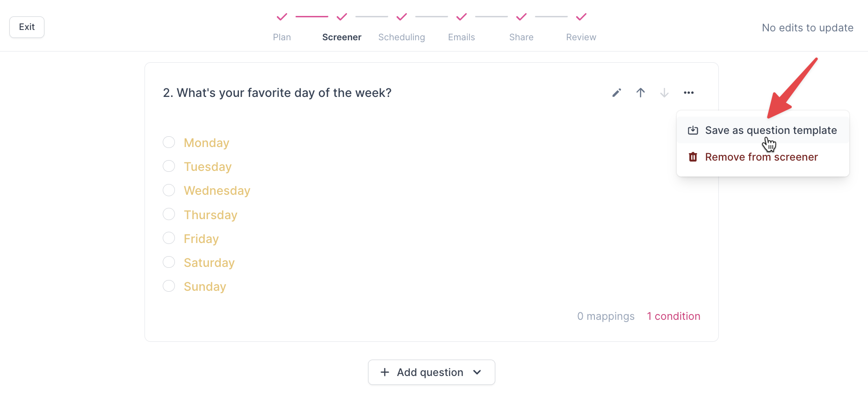Click the plus icon on Add question
Viewport: 868px width, 398px height.
tap(384, 372)
